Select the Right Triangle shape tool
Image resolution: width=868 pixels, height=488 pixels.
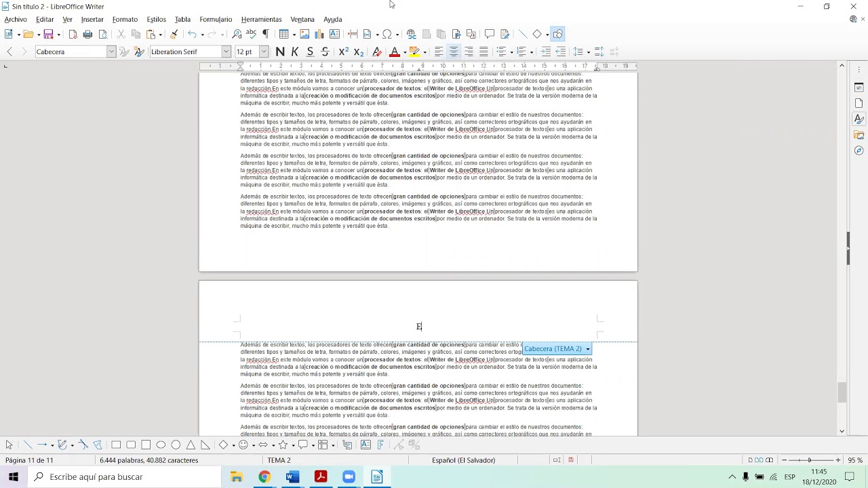click(x=205, y=445)
